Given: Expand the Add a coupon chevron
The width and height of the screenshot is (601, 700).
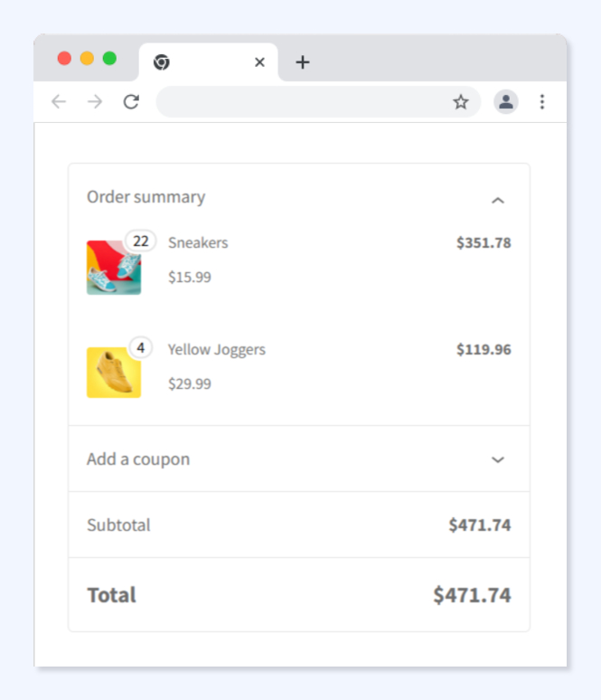Looking at the screenshot, I should (497, 459).
